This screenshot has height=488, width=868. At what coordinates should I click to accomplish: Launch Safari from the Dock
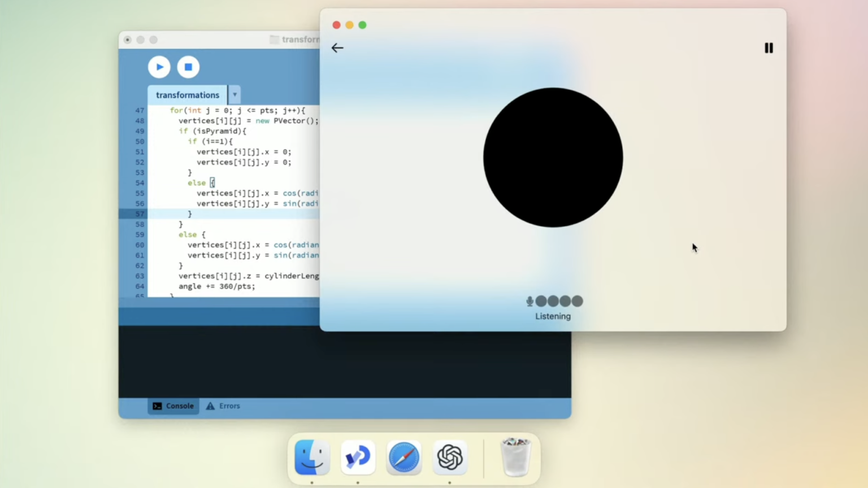(403, 457)
